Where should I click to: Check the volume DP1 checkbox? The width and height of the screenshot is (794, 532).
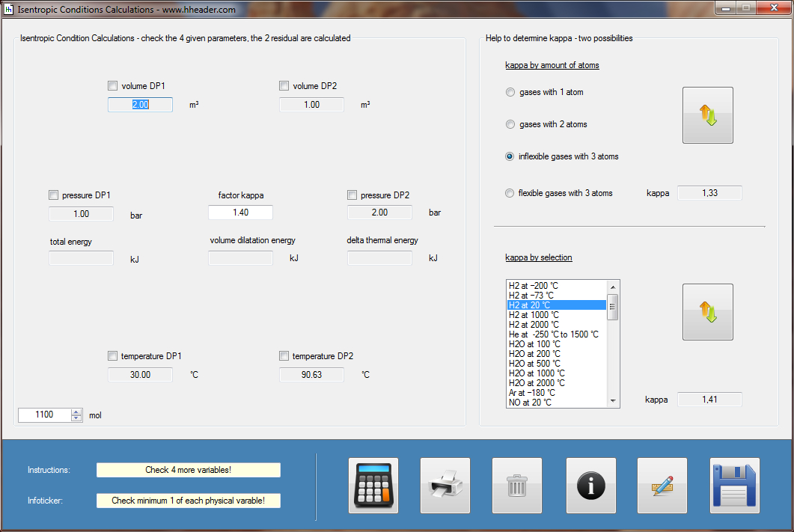(112, 86)
